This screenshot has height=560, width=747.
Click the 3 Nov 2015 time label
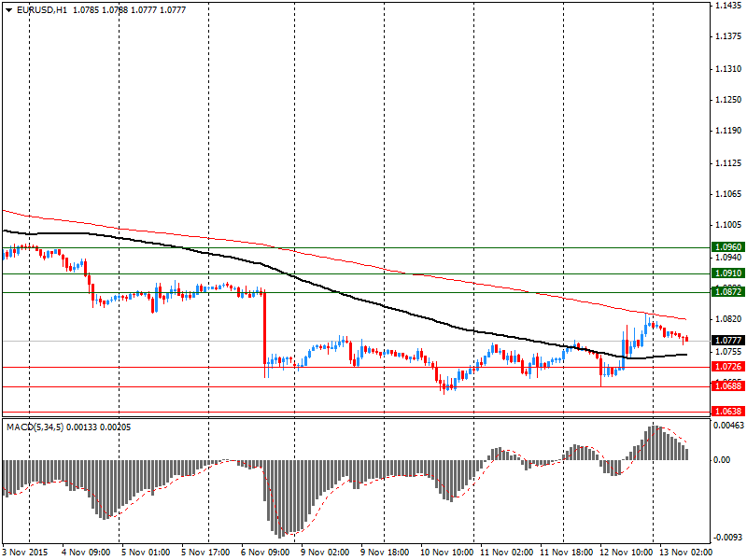click(x=25, y=552)
